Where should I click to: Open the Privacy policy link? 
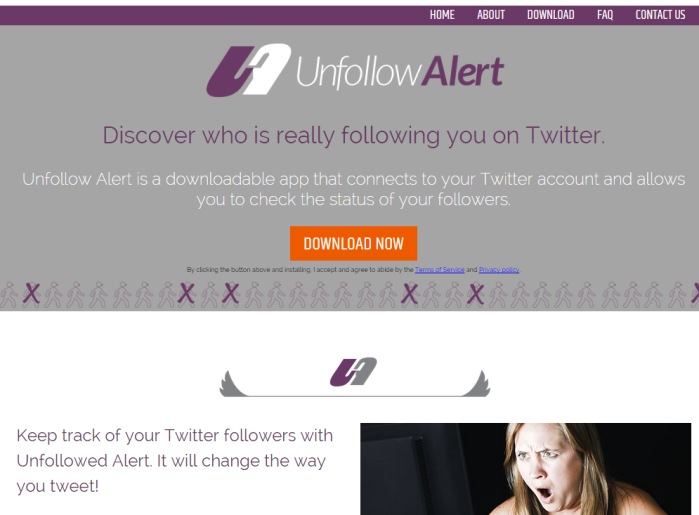(x=499, y=270)
